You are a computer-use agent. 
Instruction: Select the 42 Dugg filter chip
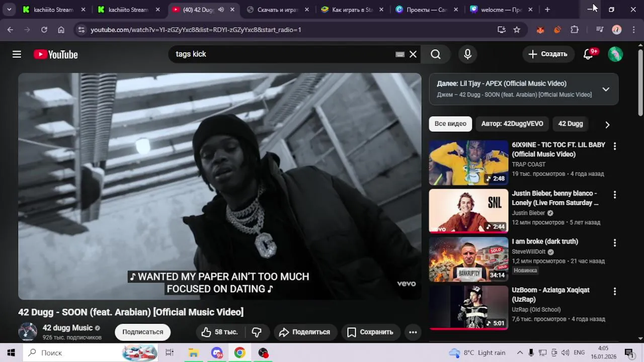pyautogui.click(x=571, y=124)
